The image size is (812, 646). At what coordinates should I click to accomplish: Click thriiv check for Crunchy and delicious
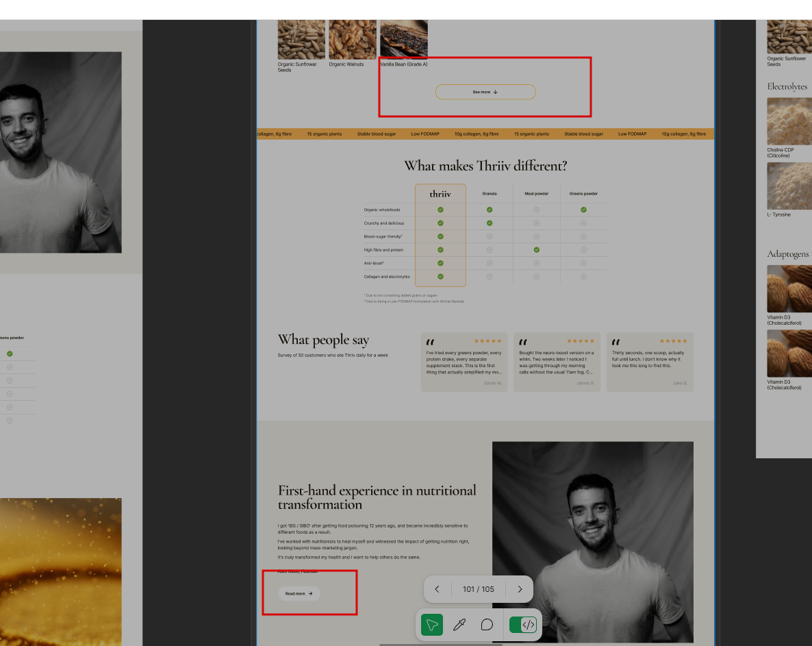(x=440, y=223)
